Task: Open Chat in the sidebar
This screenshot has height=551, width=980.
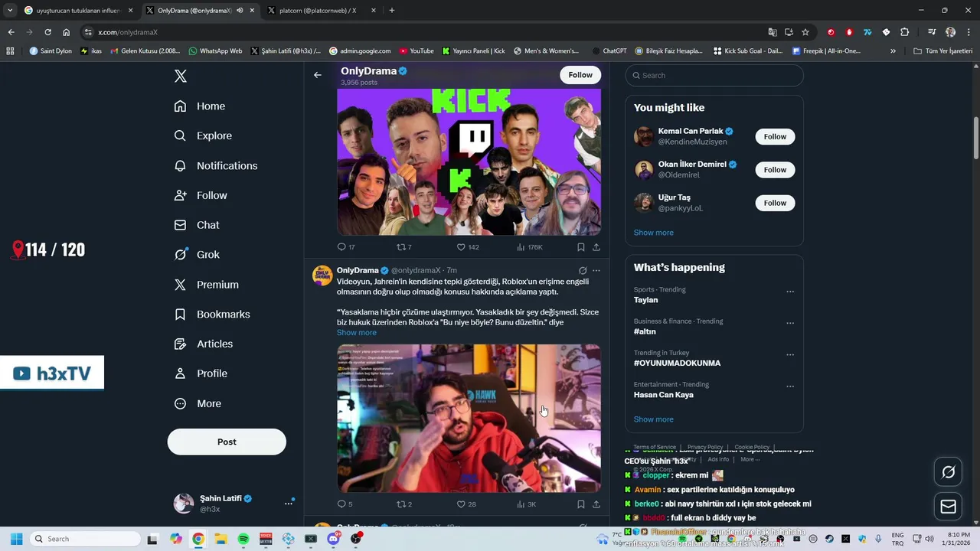Action: point(197,225)
